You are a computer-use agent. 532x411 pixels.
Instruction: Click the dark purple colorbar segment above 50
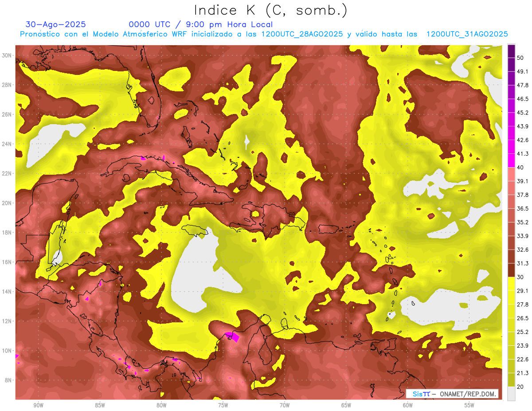tap(511, 51)
